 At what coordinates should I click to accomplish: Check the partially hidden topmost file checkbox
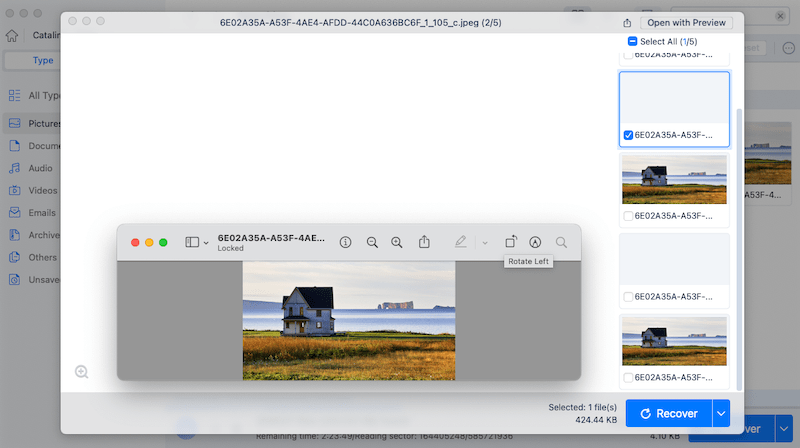[629, 55]
